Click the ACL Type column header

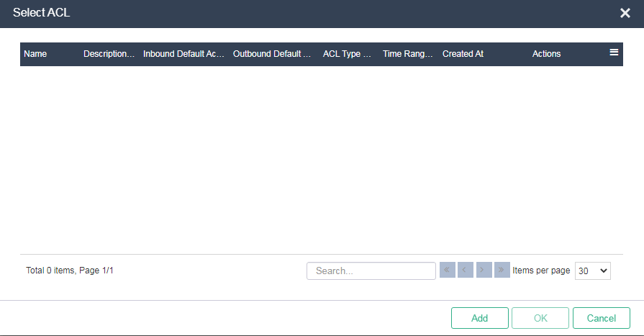347,54
